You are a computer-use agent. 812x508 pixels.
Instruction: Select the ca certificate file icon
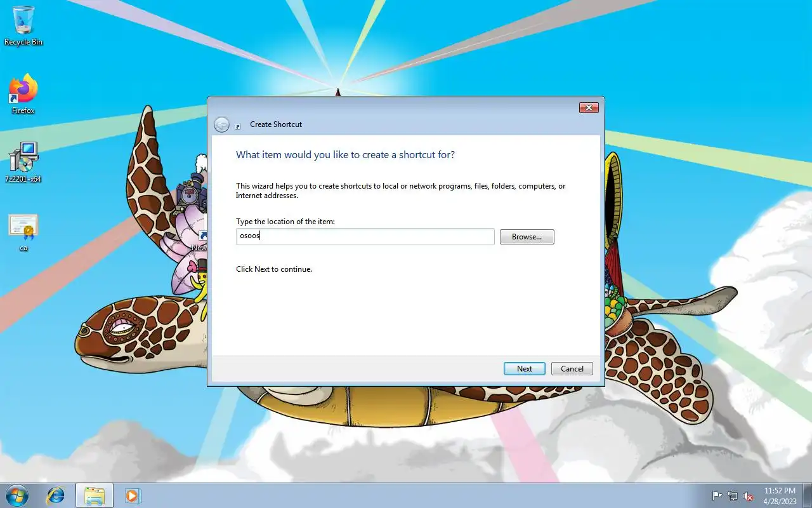click(x=23, y=232)
